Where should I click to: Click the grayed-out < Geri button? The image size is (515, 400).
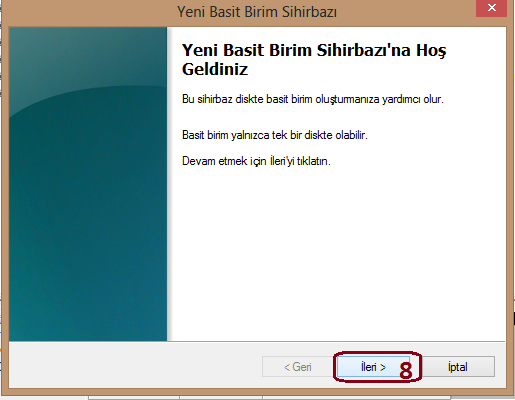click(x=298, y=367)
